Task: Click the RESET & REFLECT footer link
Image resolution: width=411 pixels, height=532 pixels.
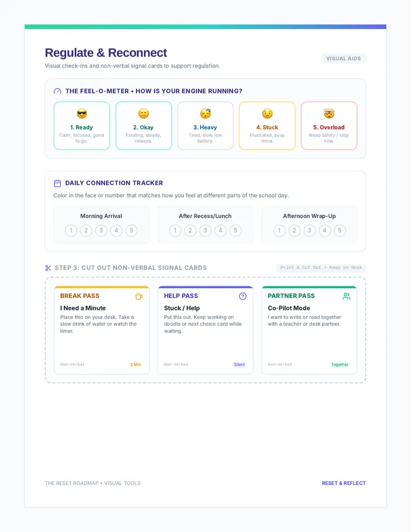Action: pos(344,483)
